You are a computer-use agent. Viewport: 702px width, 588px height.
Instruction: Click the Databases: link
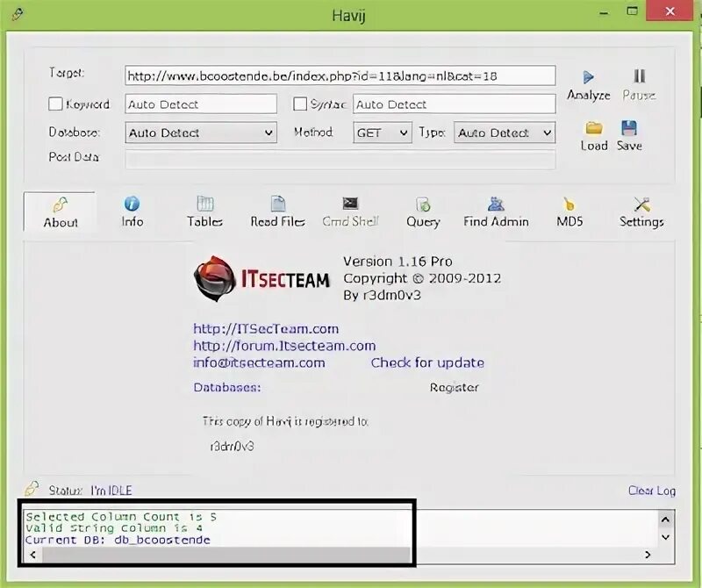coord(227,387)
